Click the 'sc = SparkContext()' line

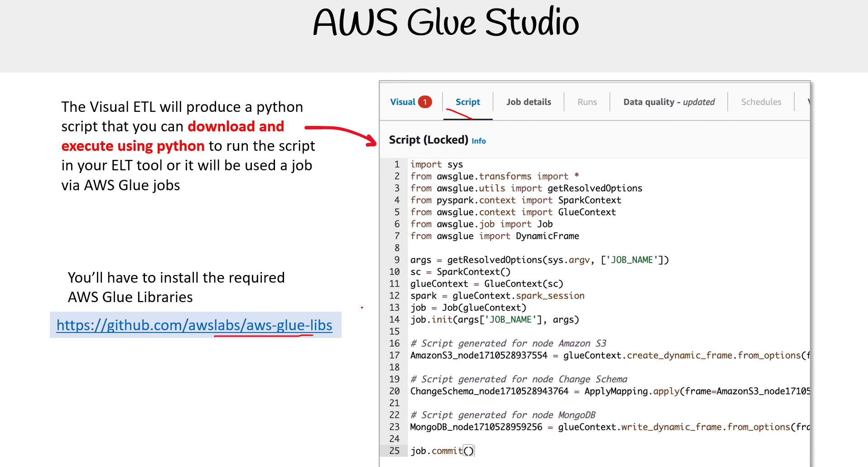(x=460, y=272)
